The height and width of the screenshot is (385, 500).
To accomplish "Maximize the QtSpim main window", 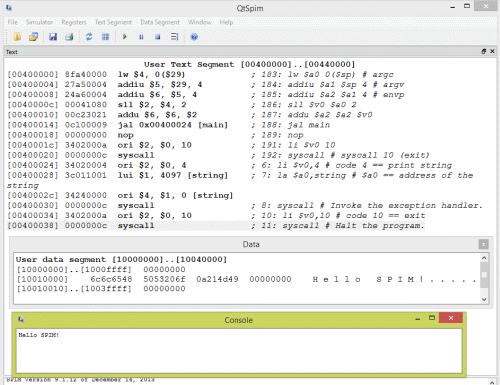I will (x=467, y=6).
